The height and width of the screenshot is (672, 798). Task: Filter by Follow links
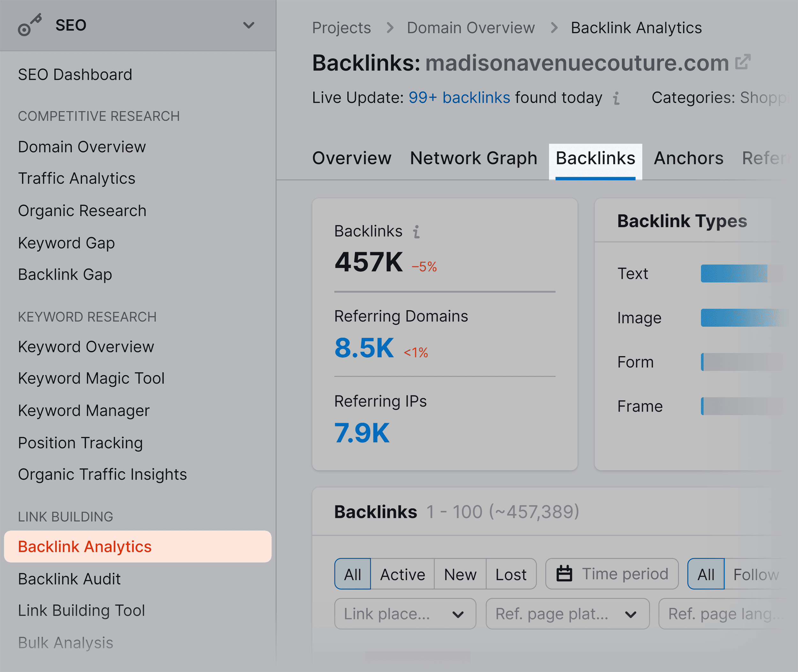point(756,574)
